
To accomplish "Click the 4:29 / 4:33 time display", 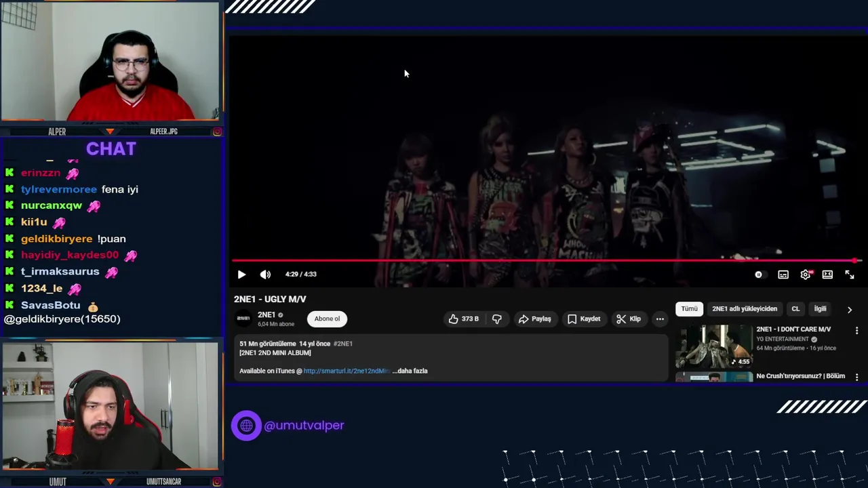I will (x=300, y=274).
